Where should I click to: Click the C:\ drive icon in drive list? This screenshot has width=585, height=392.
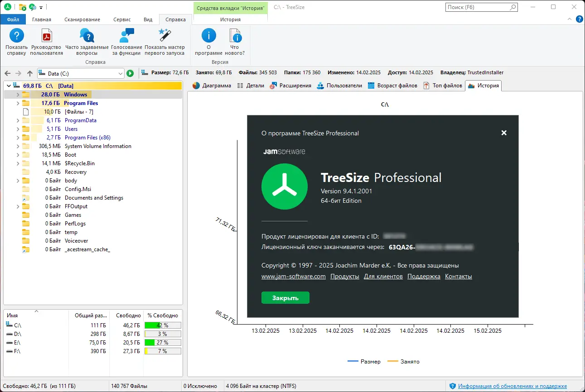pos(9,325)
